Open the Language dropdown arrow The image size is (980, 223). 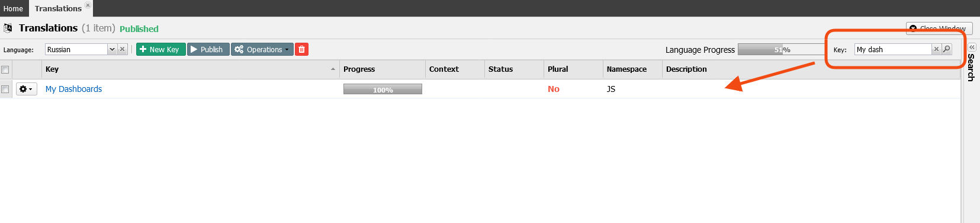click(112, 49)
